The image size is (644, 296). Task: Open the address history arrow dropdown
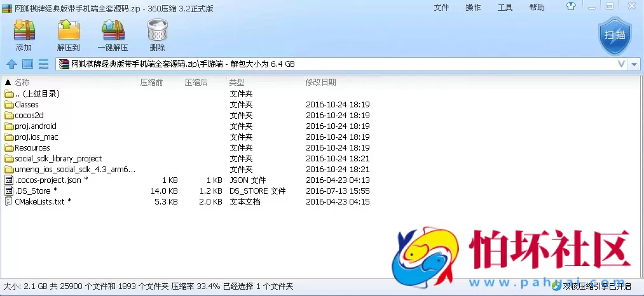point(634,64)
